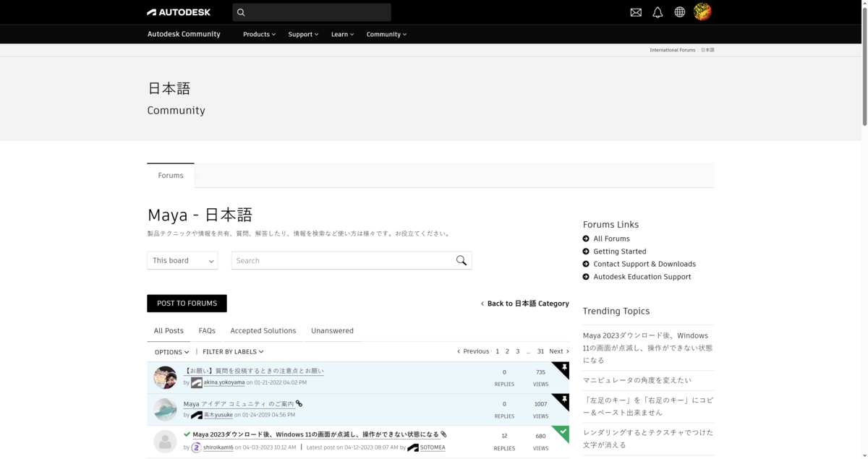Open the OPTIONS dropdown
The image size is (868, 459).
171,352
